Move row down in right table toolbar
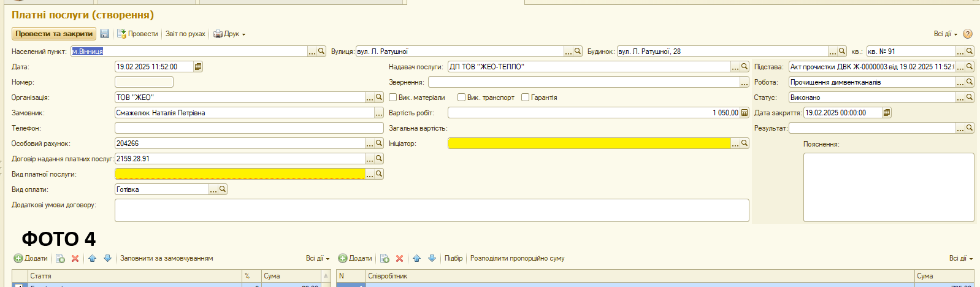The height and width of the screenshot is (287, 980). click(432, 259)
